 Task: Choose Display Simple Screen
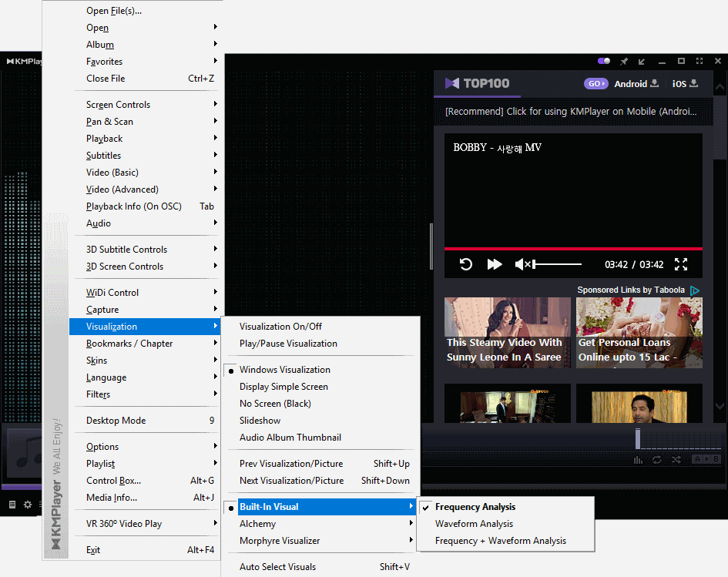320,387
